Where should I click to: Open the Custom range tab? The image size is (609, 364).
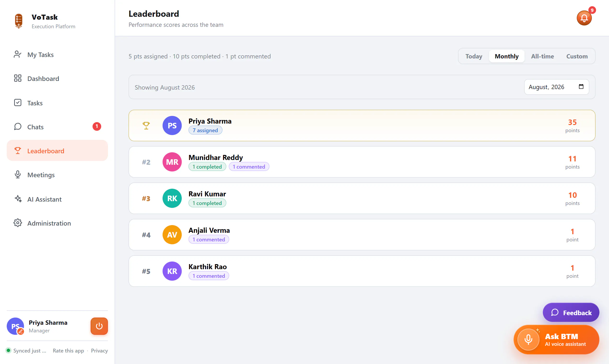577,56
